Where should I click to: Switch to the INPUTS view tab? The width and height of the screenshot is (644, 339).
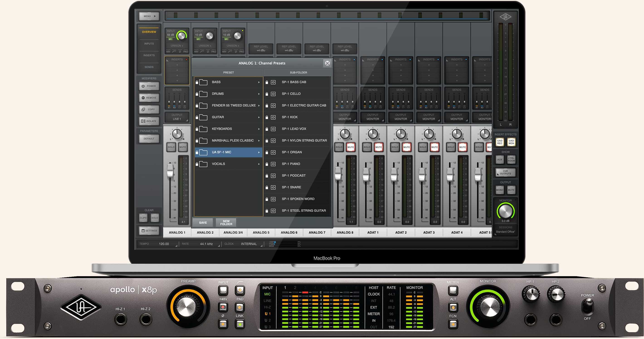[149, 44]
